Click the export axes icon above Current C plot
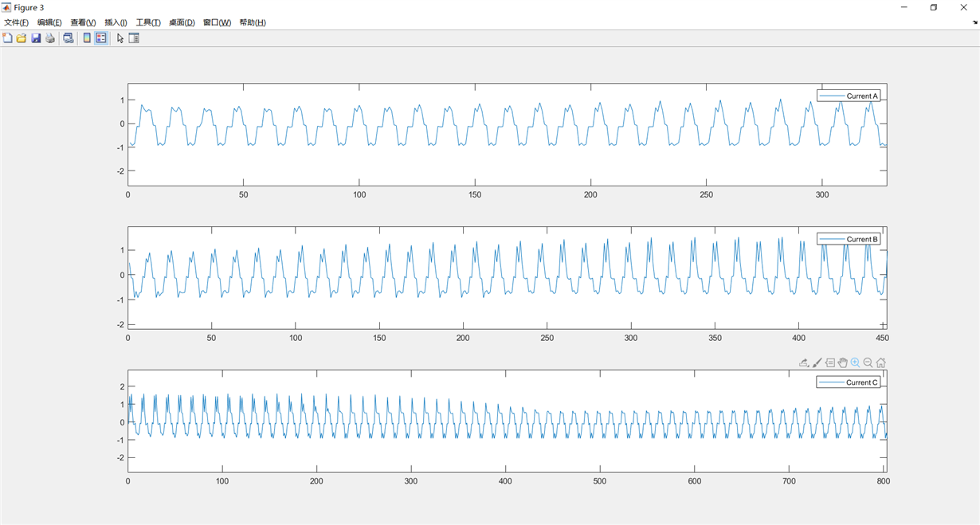Screen dimensions: 980x525 pyautogui.click(x=804, y=362)
